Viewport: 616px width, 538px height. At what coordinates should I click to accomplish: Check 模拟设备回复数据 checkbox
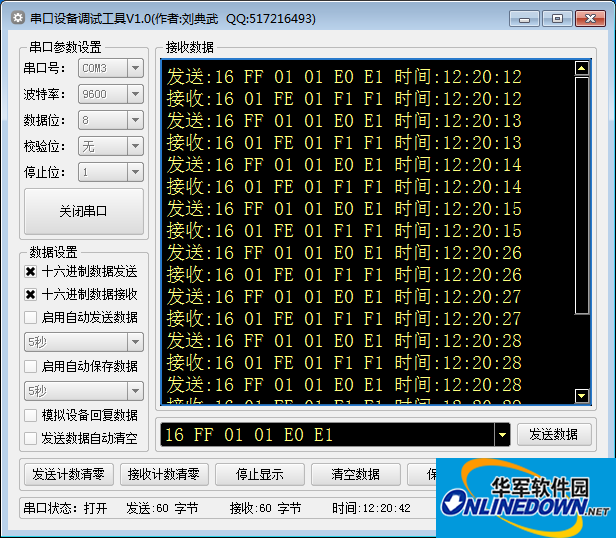click(31, 415)
